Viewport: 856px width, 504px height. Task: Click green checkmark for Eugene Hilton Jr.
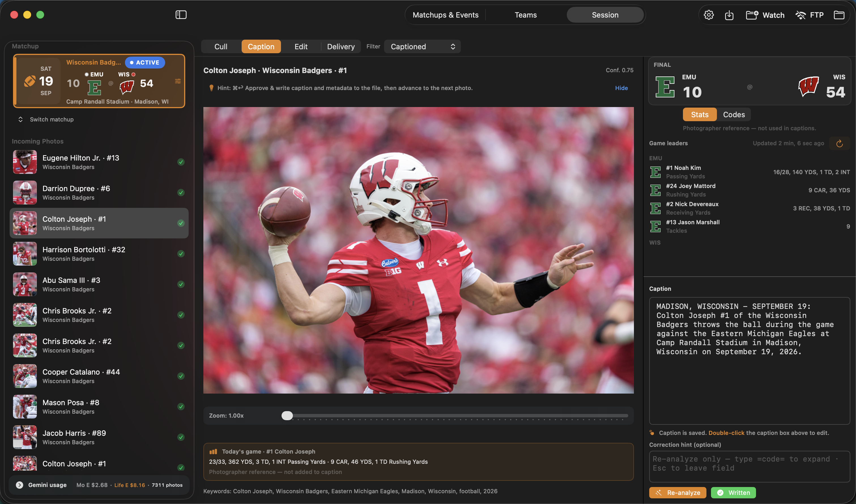pyautogui.click(x=181, y=162)
